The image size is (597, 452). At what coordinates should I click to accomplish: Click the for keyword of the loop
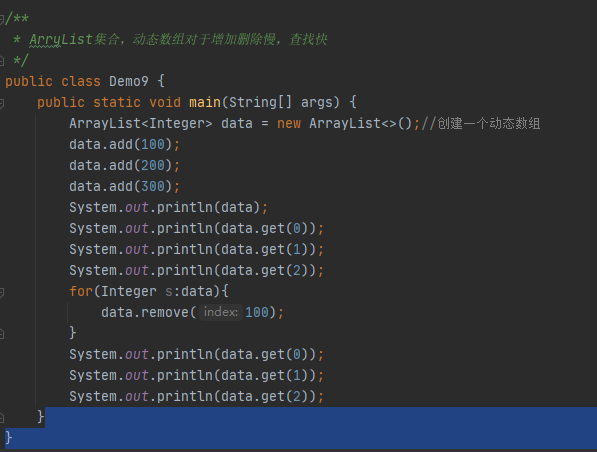point(81,291)
